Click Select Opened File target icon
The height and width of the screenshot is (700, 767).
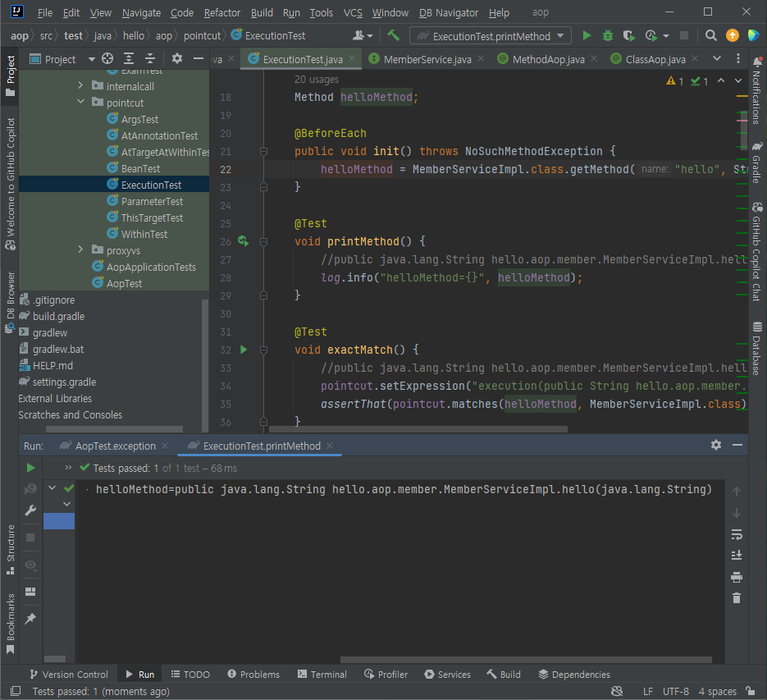(x=107, y=59)
